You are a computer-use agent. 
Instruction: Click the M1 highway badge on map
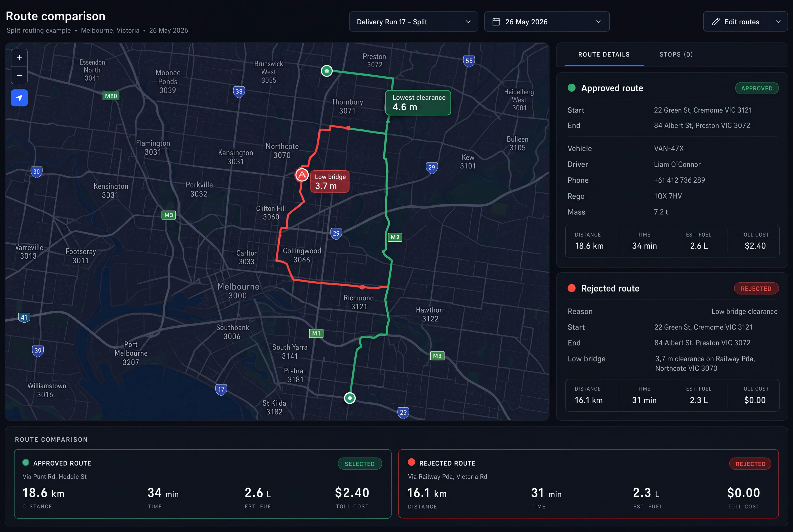coord(316,333)
